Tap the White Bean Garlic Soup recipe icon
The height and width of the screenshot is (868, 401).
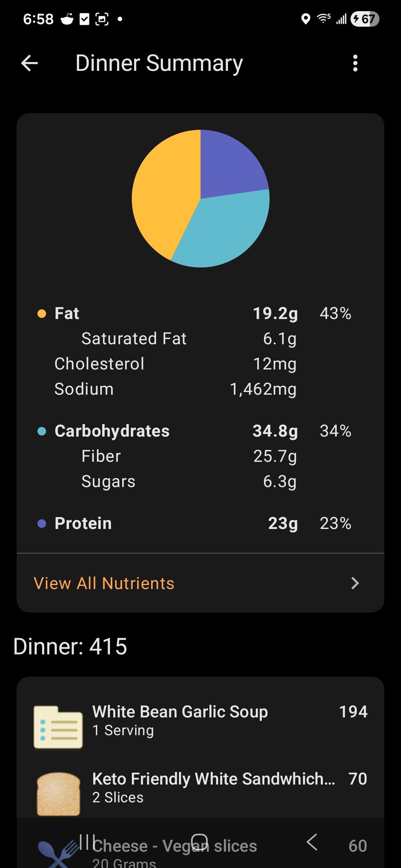pos(58,727)
